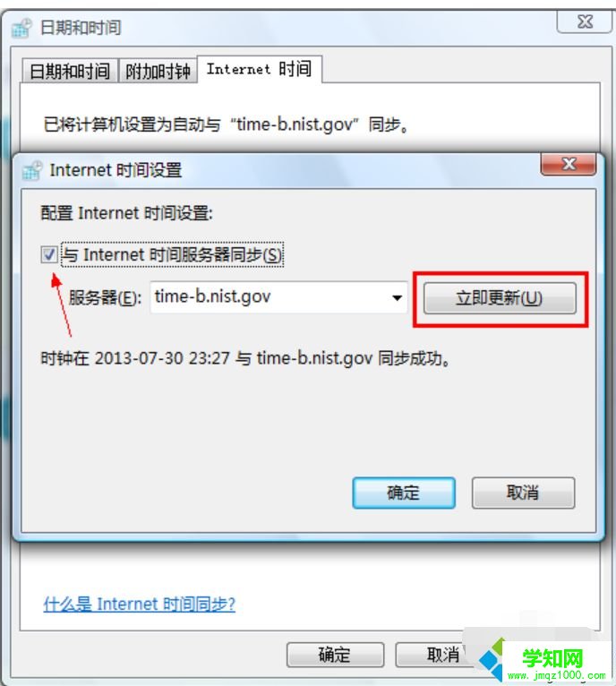Confirm the settings dialog with 确定

tap(404, 493)
